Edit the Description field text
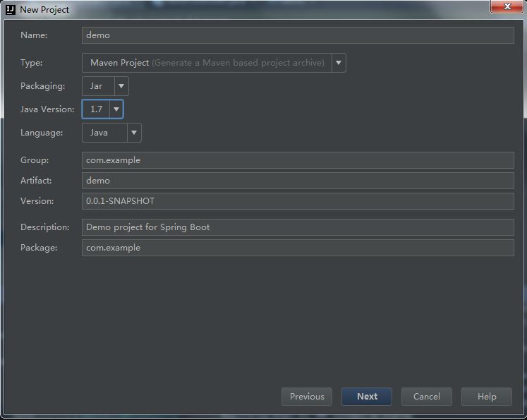Viewport: 527px width, 420px height. coord(298,227)
